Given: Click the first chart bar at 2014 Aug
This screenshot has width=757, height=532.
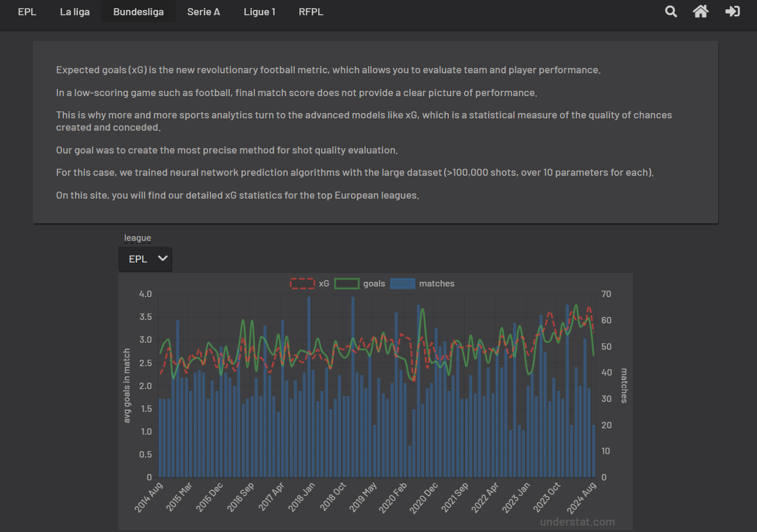Looking at the screenshot, I should tap(161, 438).
